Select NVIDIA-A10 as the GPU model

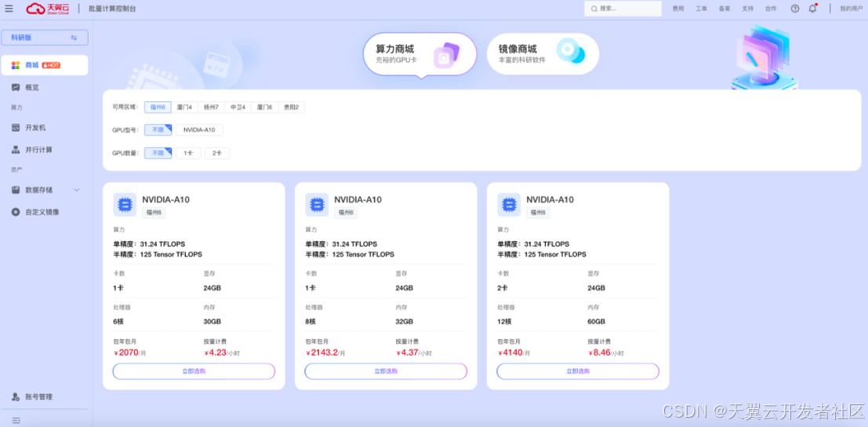point(199,130)
